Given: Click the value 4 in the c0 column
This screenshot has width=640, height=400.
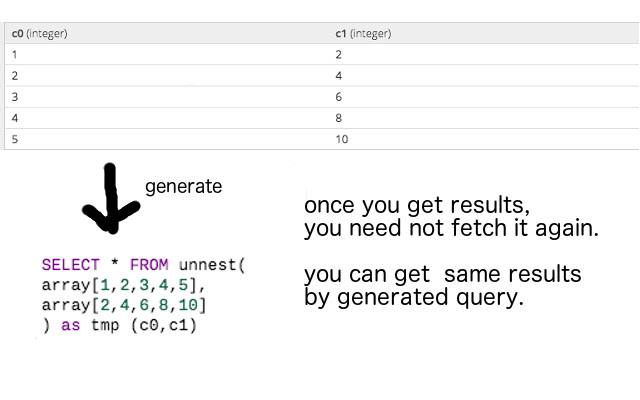Looking at the screenshot, I should click(14, 118).
